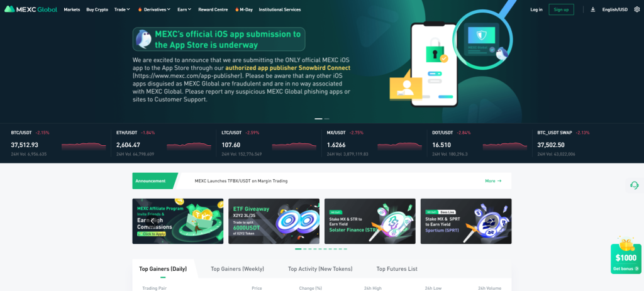The width and height of the screenshot is (644, 291).
Task: Open the settings gear icon
Action: (636, 9)
